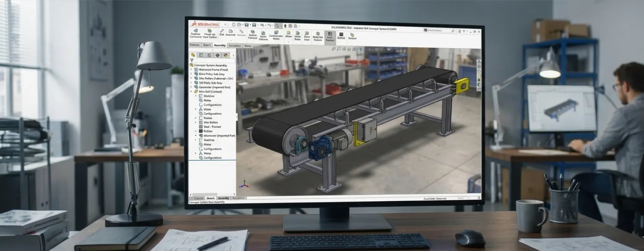Select the 'Nsatas' tree item
644x251 pixels.
tap(206, 118)
